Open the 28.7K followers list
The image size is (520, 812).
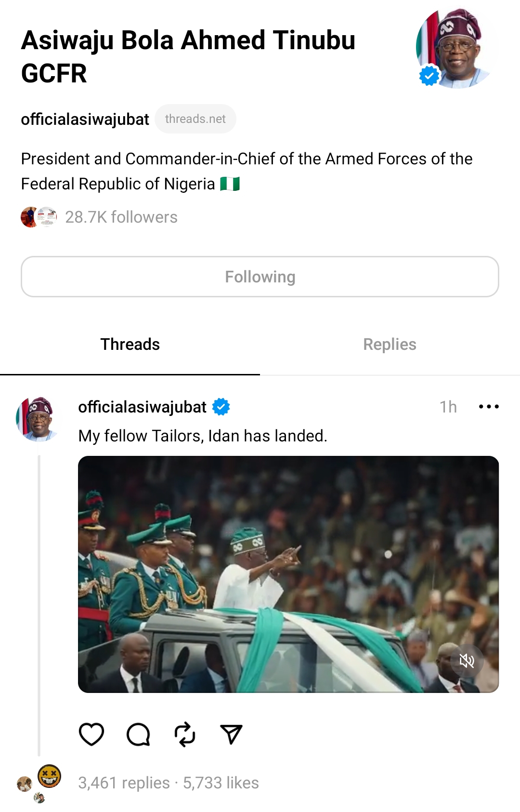point(121,217)
